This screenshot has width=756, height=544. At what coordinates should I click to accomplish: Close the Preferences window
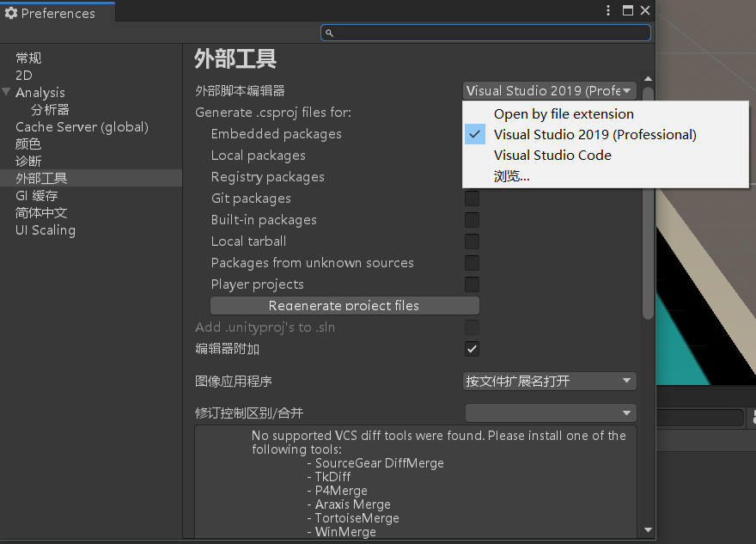[x=645, y=10]
